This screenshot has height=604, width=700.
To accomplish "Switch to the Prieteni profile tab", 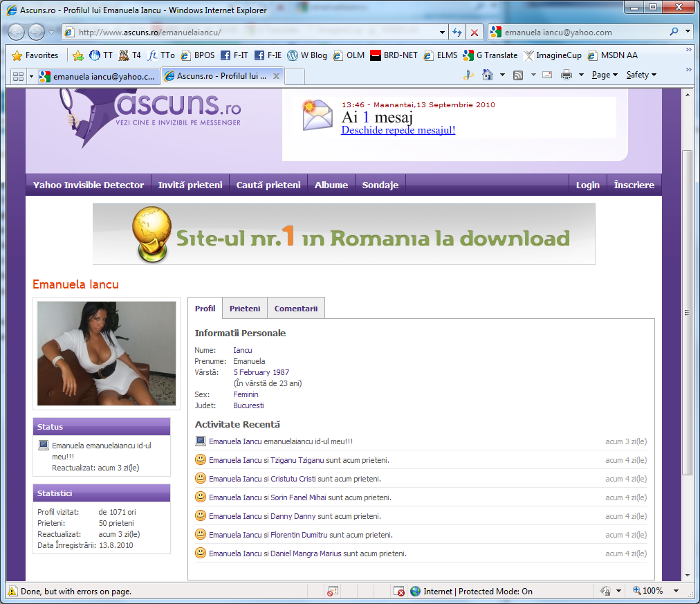I will (245, 309).
